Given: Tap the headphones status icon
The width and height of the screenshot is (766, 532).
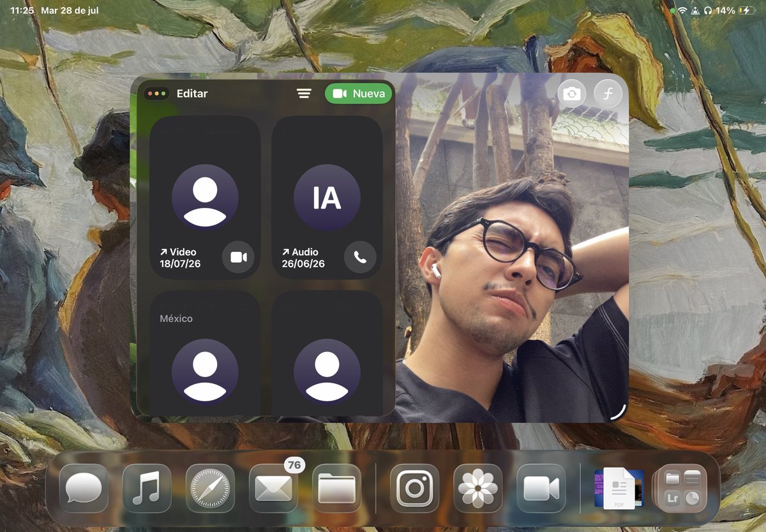Looking at the screenshot, I should point(708,11).
